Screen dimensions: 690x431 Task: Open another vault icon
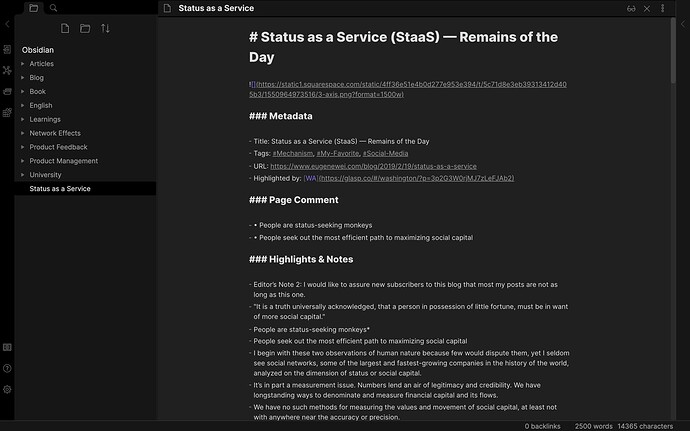tap(7, 347)
